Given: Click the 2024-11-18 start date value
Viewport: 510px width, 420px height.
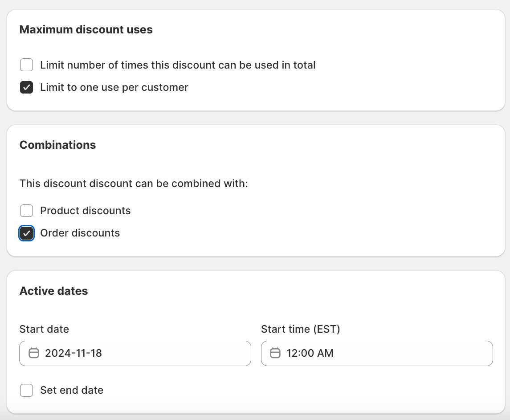Looking at the screenshot, I should [73, 353].
